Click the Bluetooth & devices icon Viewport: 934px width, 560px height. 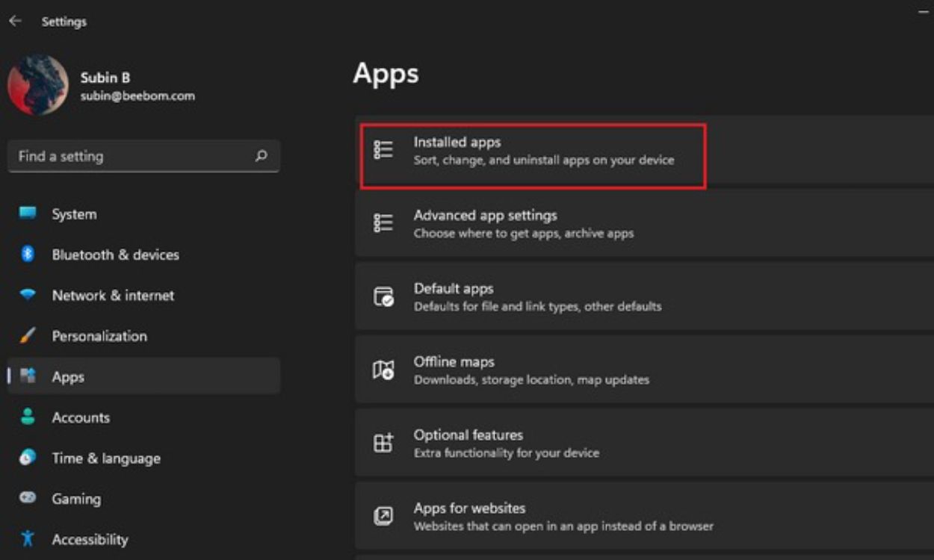[26, 255]
